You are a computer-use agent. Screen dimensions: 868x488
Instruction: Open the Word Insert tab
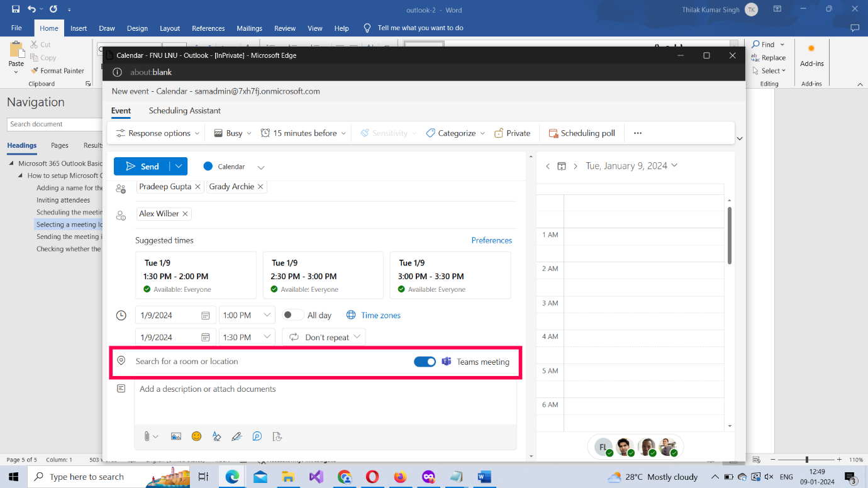pos(79,28)
